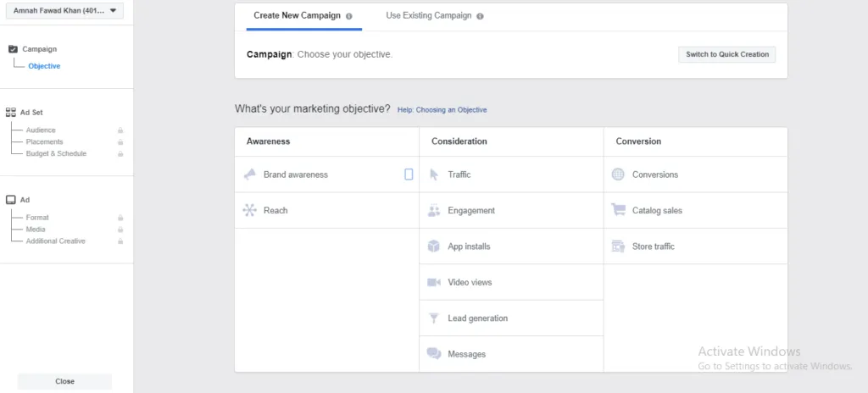The width and height of the screenshot is (868, 393).
Task: Select Budget & Schedule under Ad Set
Action: tap(56, 153)
